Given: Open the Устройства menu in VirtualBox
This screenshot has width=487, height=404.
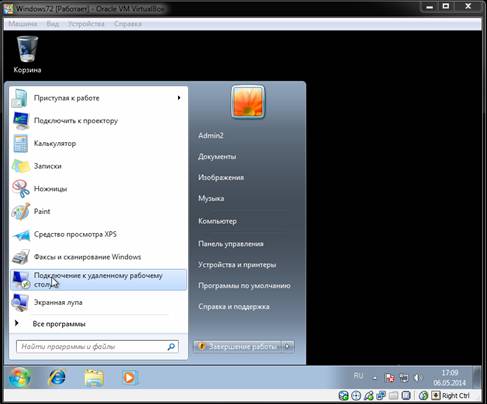Looking at the screenshot, I should [x=86, y=24].
